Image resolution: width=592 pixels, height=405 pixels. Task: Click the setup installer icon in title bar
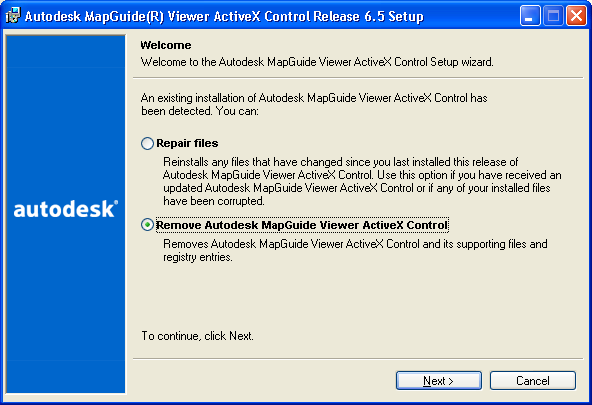point(12,16)
